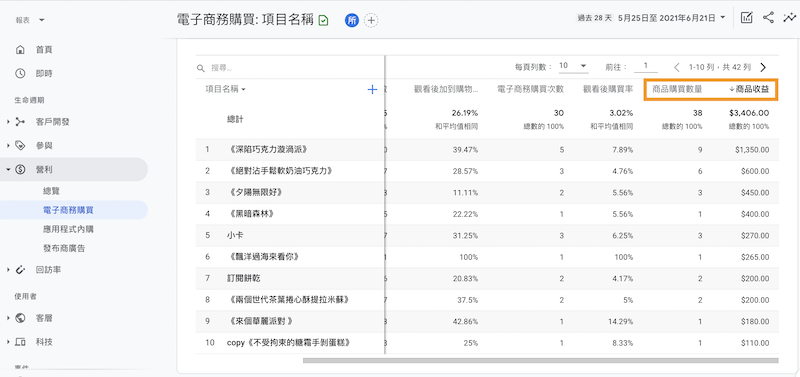Click the $265.00 revenue cell
800x377 pixels.
pos(755,257)
